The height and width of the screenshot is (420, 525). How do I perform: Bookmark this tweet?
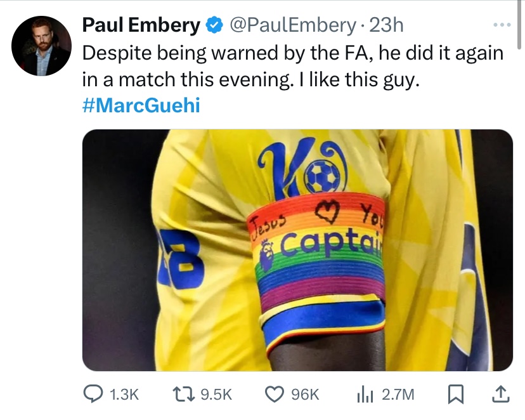coord(455,394)
